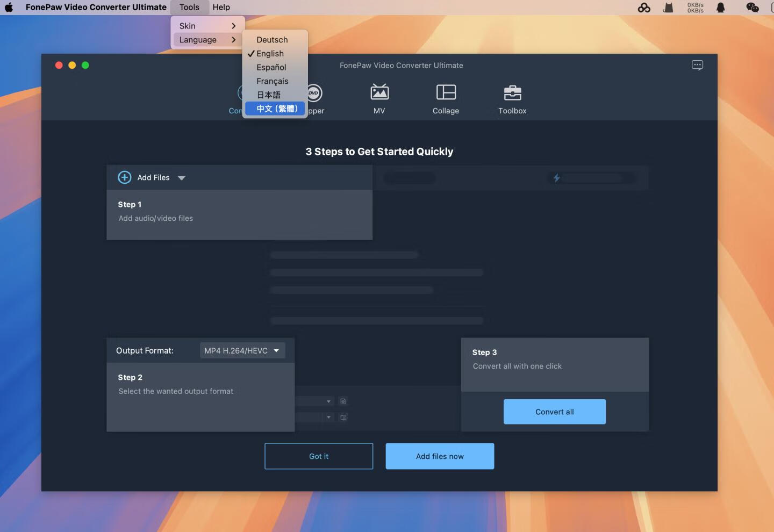This screenshot has width=774, height=532.
Task: Select Español language
Action: coord(275,67)
